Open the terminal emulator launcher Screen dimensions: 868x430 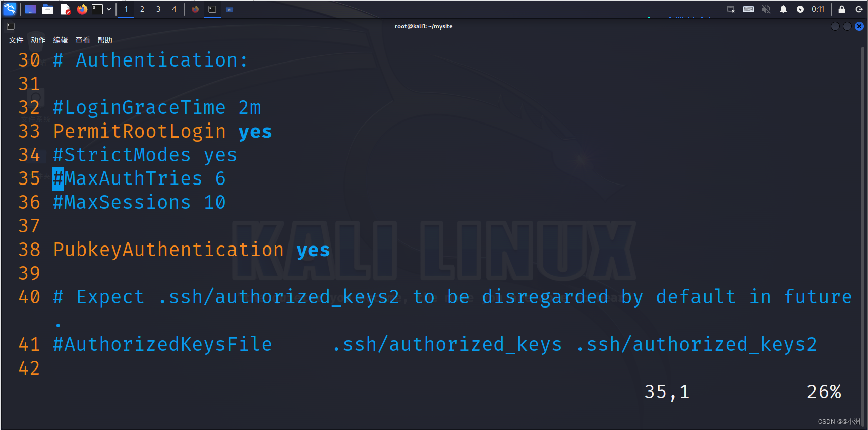pyautogui.click(x=98, y=9)
